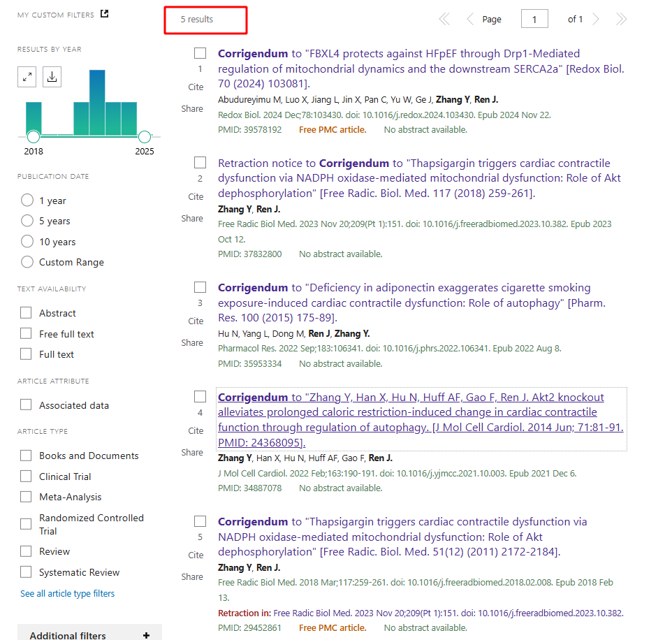
Task: Check the Clinical Trial article type
Action: [26, 477]
